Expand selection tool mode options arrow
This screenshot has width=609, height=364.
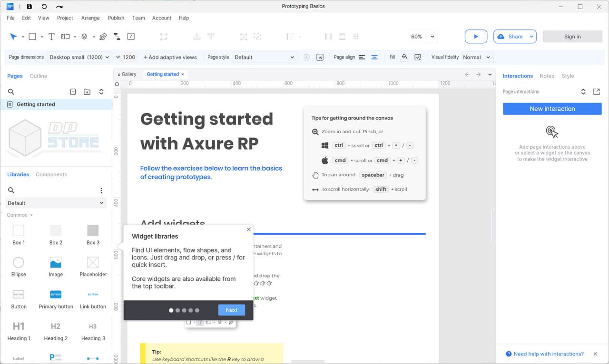[22, 37]
